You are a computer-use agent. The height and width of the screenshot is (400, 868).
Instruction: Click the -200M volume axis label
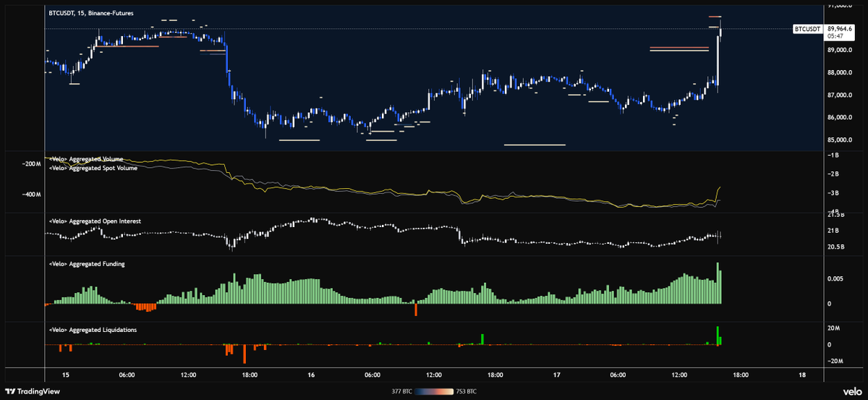coord(32,164)
